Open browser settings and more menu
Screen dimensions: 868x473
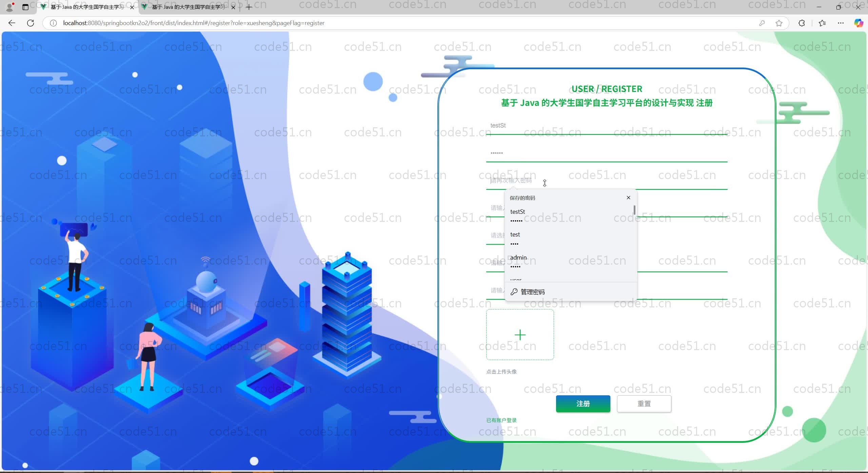(x=841, y=23)
